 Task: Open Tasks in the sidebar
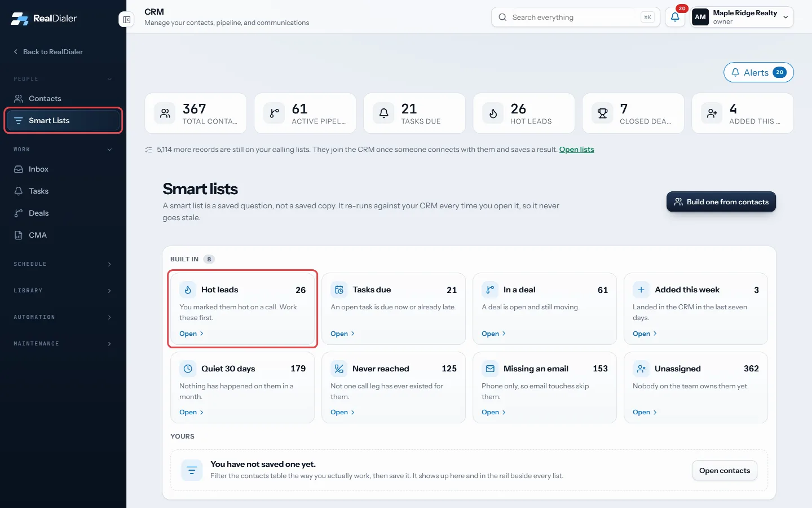pos(63,191)
